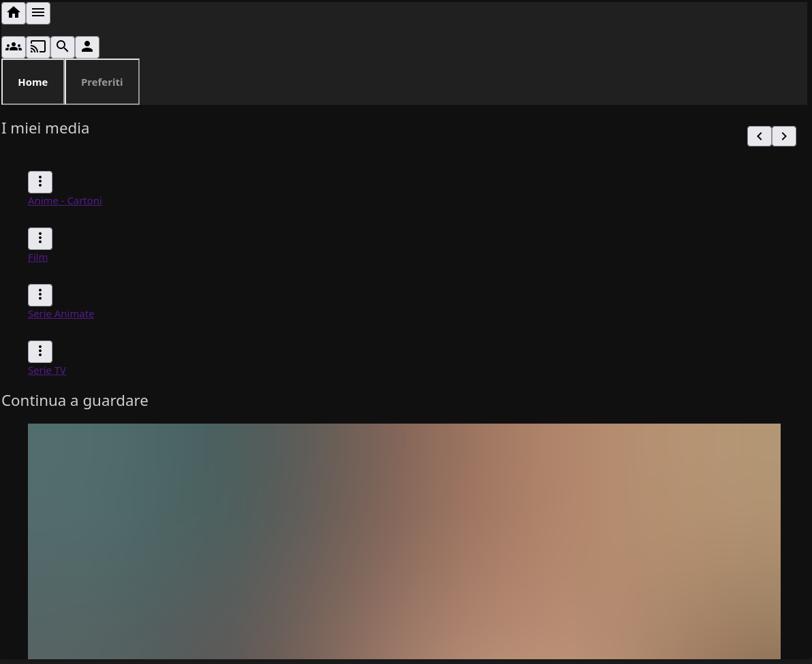The height and width of the screenshot is (664, 812).
Task: Click the Cast to device icon
Action: point(38,47)
